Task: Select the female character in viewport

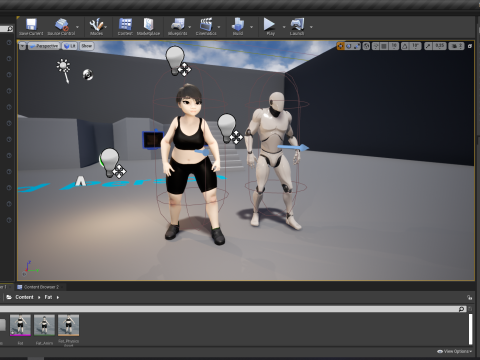Action: click(191, 163)
